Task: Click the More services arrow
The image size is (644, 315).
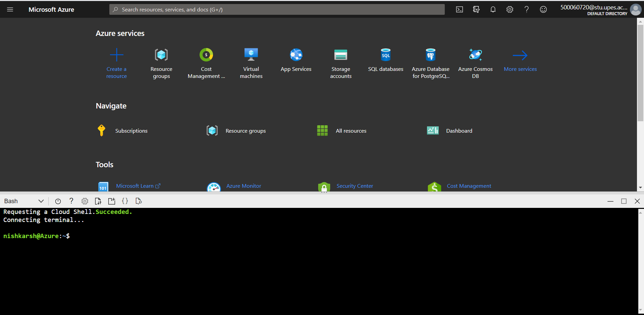Action: tap(520, 55)
